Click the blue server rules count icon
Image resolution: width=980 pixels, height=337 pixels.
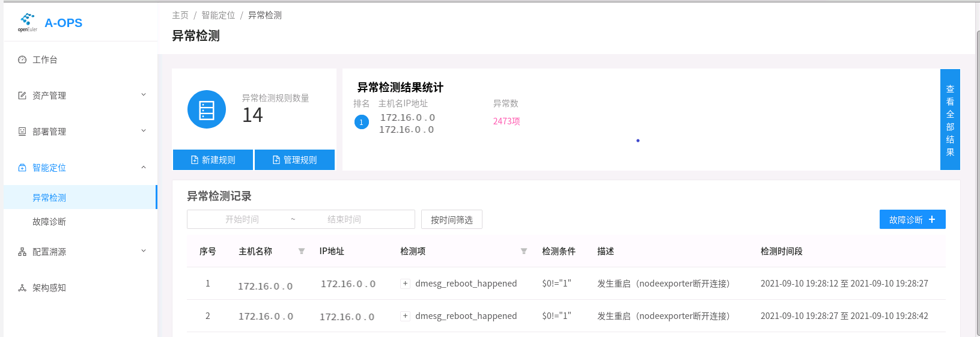[207, 109]
